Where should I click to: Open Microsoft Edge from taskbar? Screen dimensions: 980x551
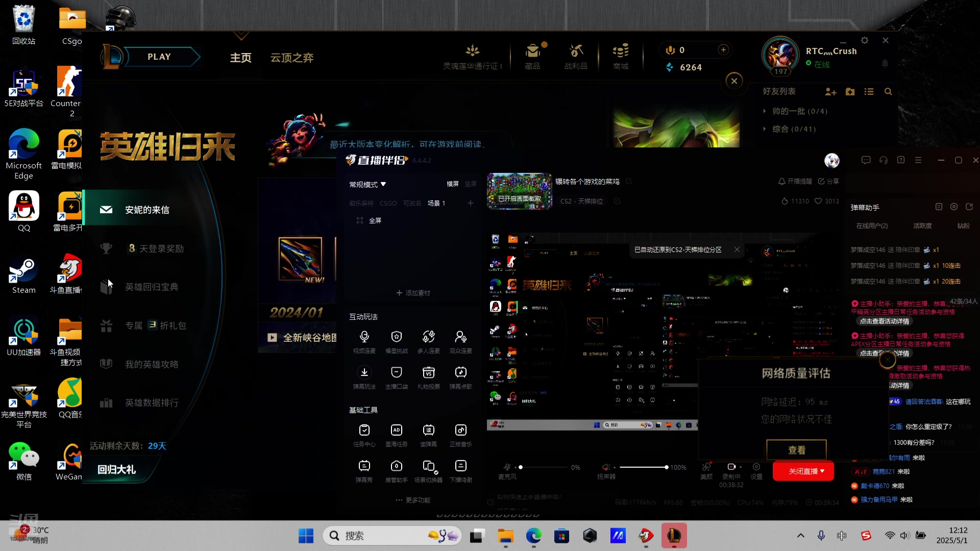tap(533, 536)
